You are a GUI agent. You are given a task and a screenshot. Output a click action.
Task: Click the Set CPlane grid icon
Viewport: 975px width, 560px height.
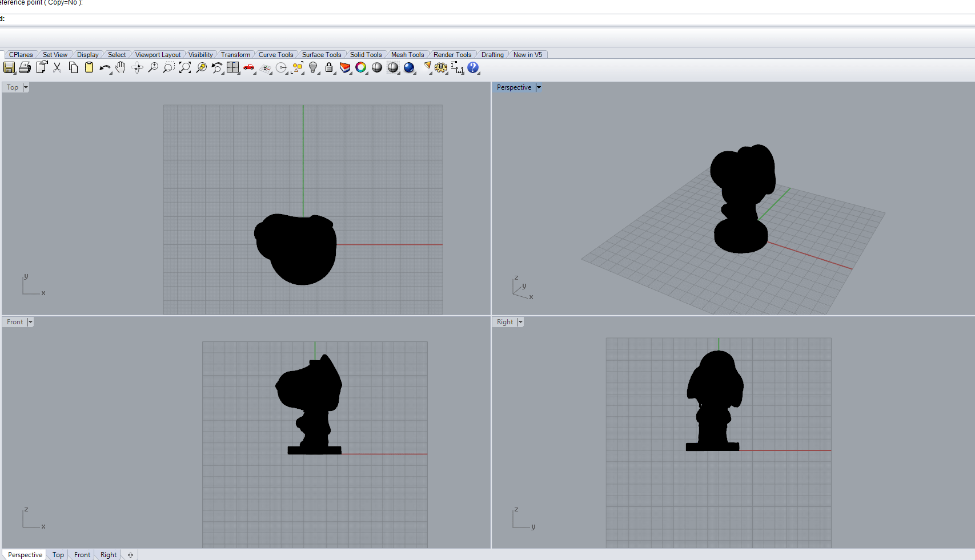[x=266, y=67]
